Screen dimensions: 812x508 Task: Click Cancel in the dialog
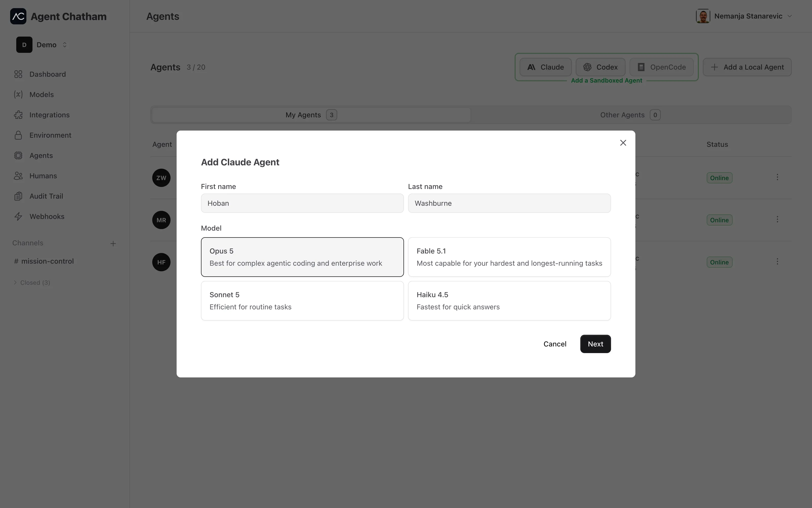tap(555, 344)
